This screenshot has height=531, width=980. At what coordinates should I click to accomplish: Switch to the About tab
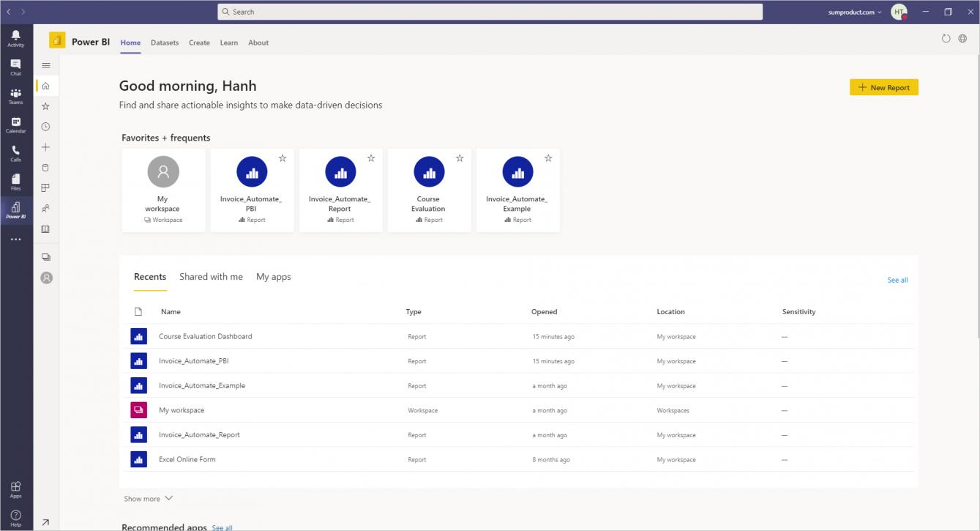click(258, 42)
